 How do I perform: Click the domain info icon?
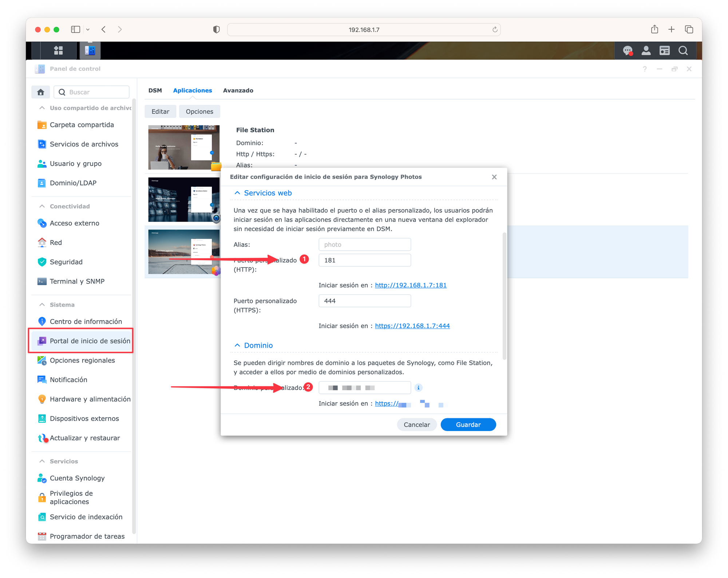click(x=418, y=388)
